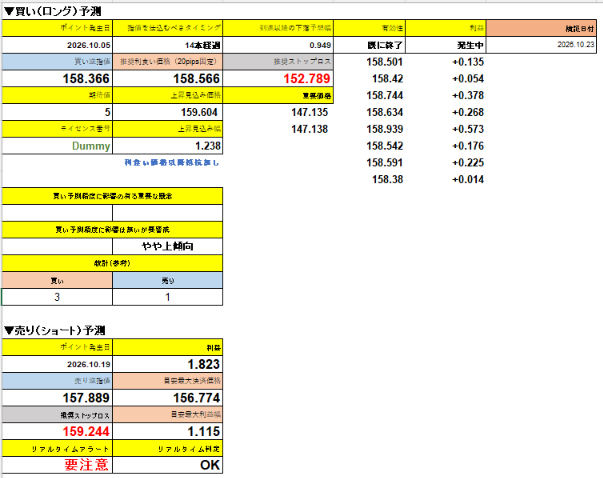This screenshot has width=603, height=478.
Task: Click the header containing 20pips
Action: 168,62
